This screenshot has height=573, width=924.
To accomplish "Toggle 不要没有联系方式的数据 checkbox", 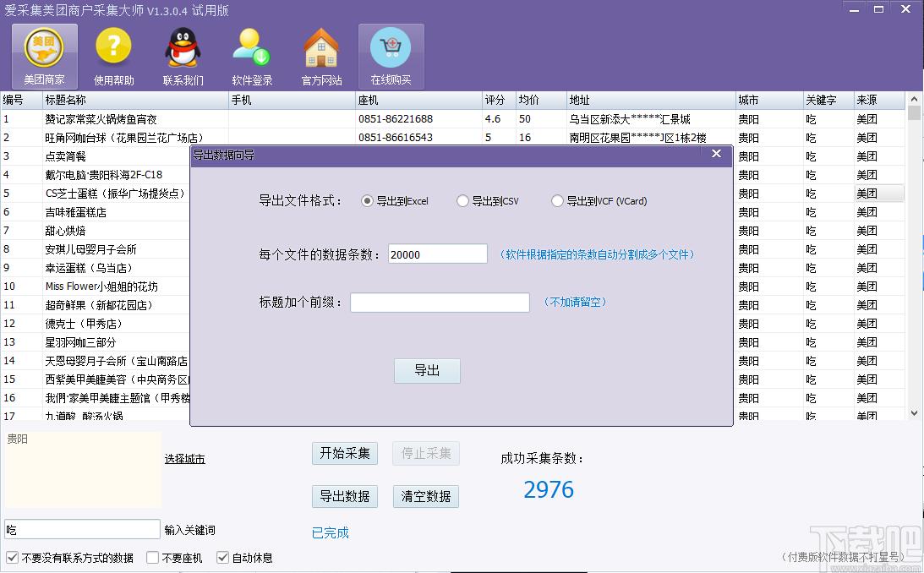I will coord(13,557).
